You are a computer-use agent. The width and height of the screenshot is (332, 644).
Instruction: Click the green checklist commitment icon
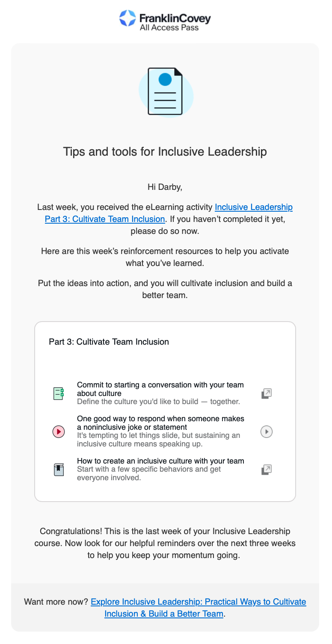click(x=59, y=393)
